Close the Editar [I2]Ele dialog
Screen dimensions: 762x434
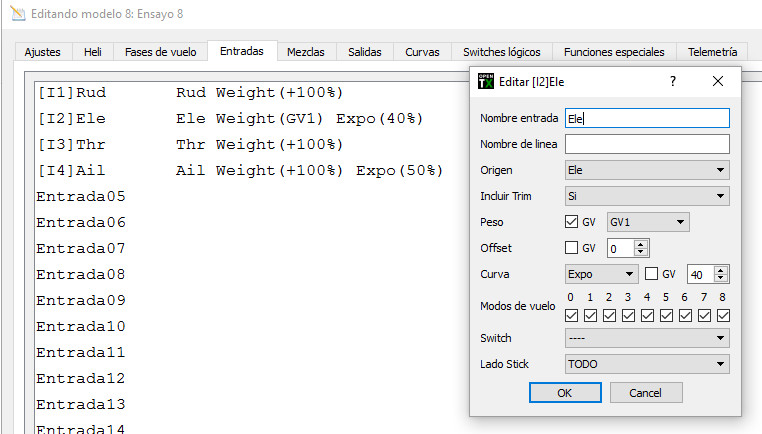click(x=717, y=82)
